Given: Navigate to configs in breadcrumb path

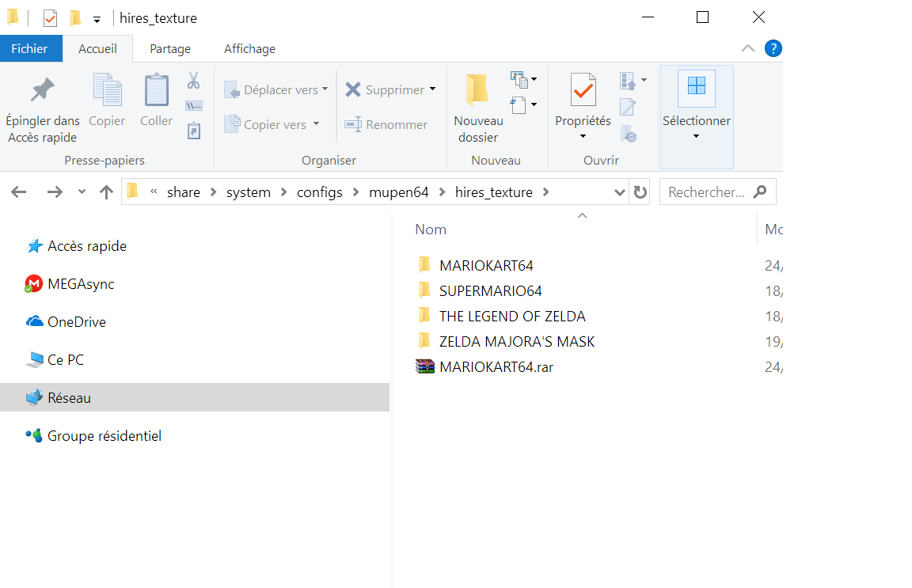Looking at the screenshot, I should (319, 192).
